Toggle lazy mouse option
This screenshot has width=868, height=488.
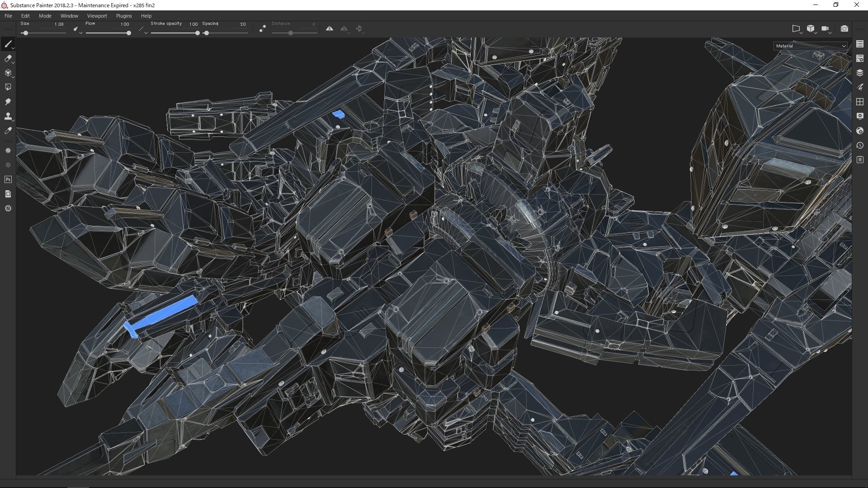point(262,28)
